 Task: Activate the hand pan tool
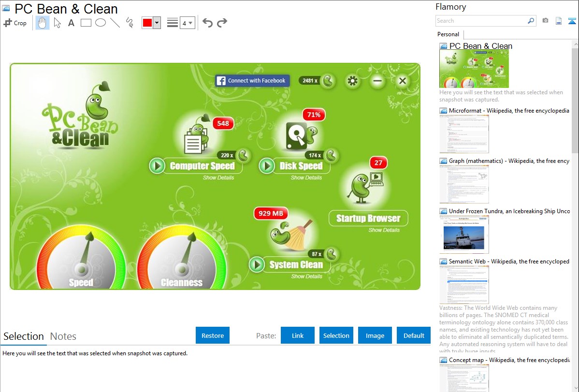(42, 23)
